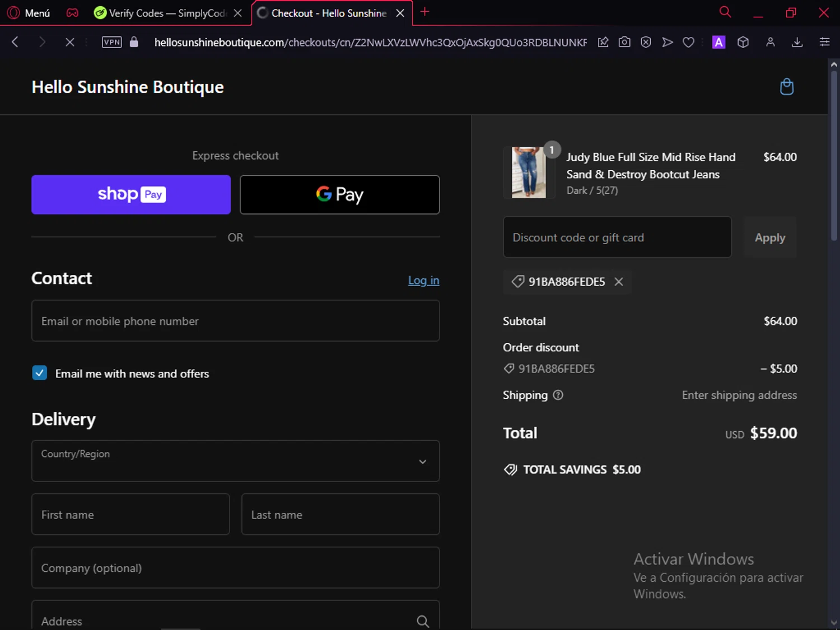Focus the Email or mobile phone number field
Screen dimensions: 840x630
[236, 321]
